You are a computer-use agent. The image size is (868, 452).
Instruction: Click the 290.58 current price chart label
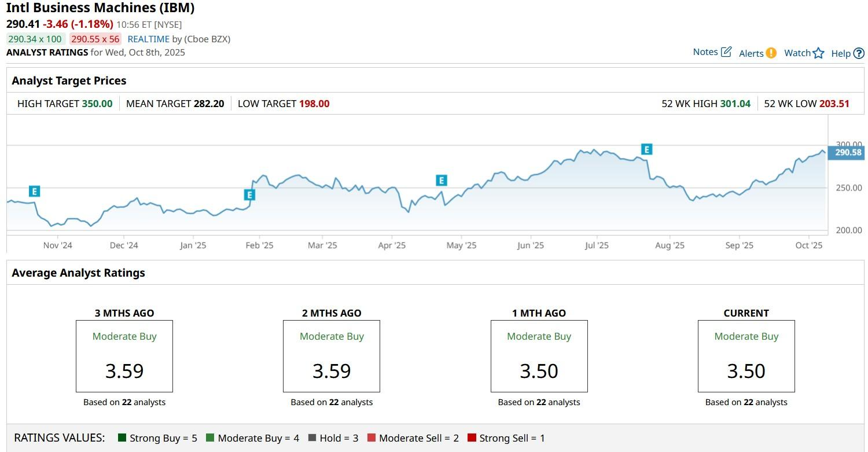pos(847,153)
